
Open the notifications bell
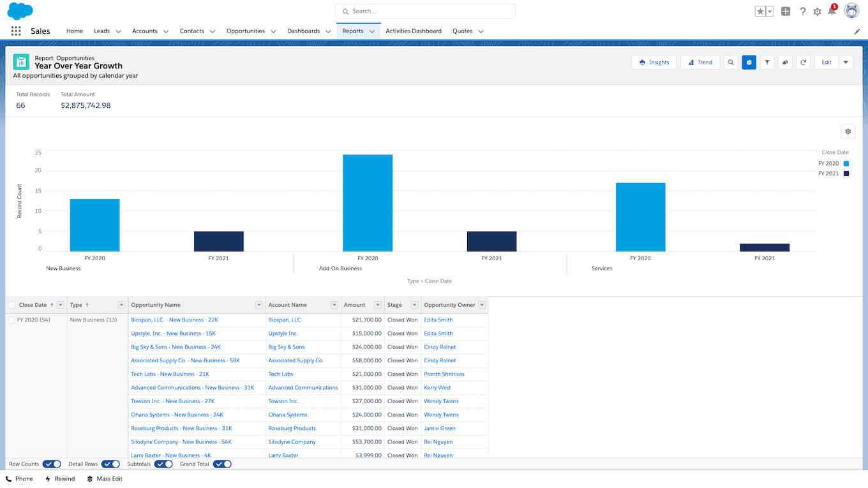point(832,11)
